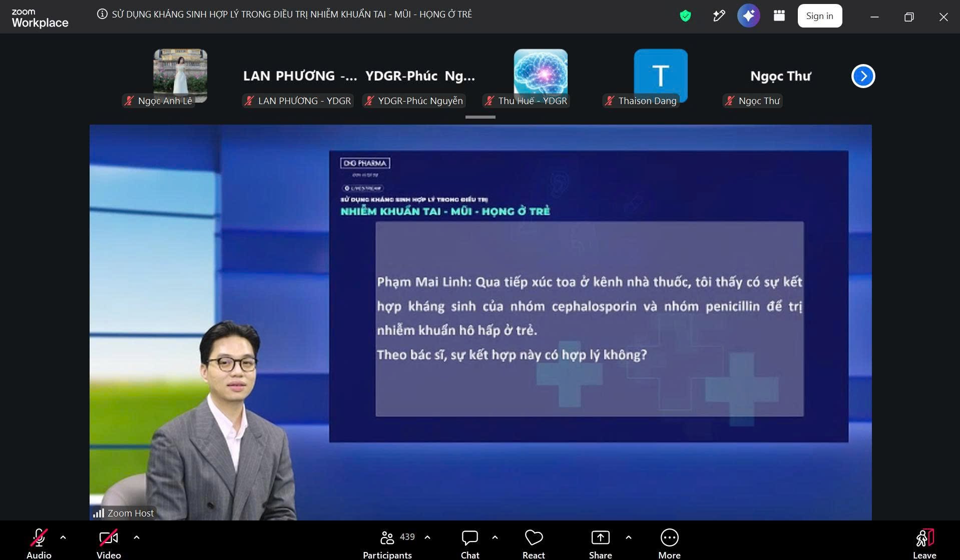Open the React heart panel
This screenshot has width=960, height=560.
pos(534,543)
